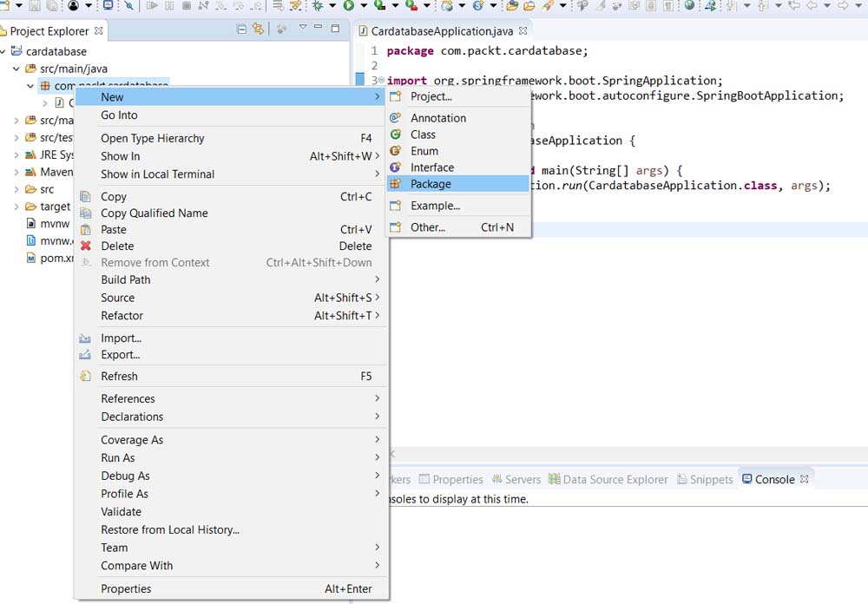
Task: Click the Class icon in New submenu
Action: [x=396, y=135]
